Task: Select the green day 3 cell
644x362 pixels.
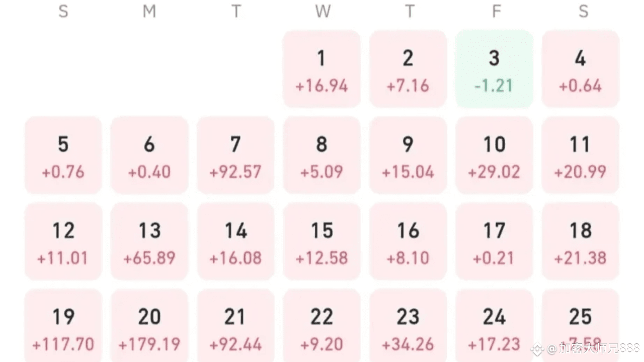Action: tap(494, 69)
